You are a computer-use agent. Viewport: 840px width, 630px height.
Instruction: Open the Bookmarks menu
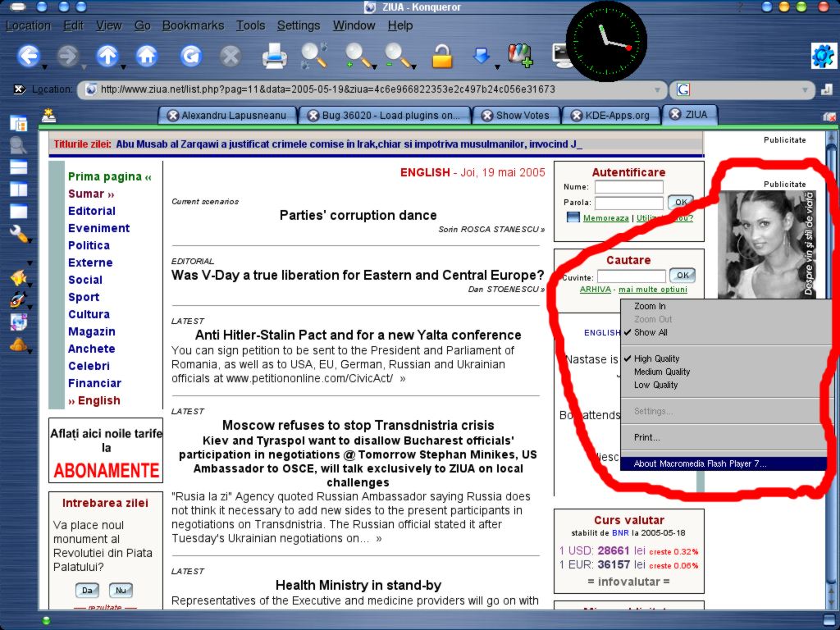[193, 25]
